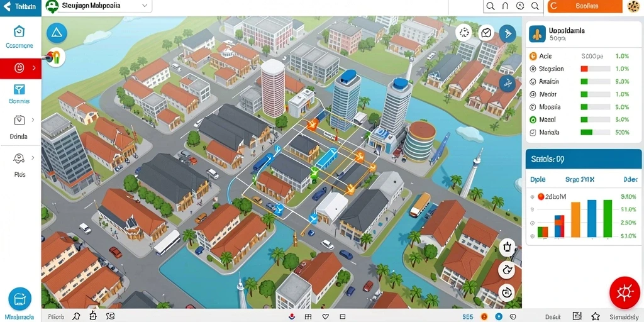Open the city name dropdown chevron
The image size is (644, 322).
click(x=145, y=6)
